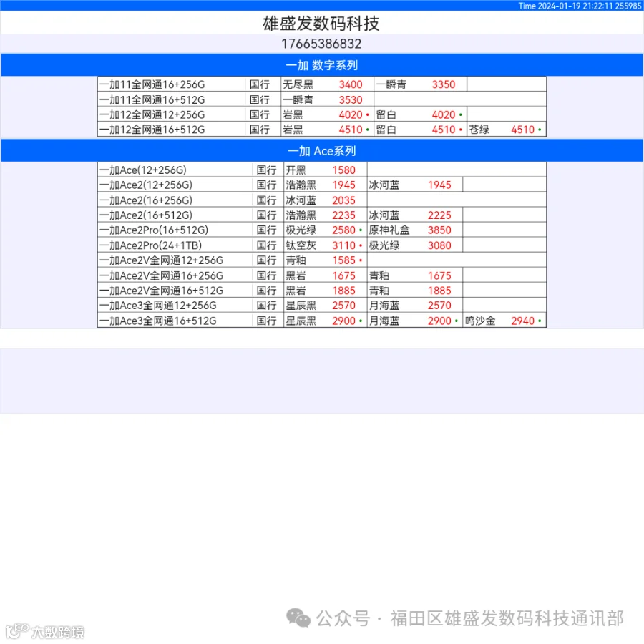Click the 鸣沙金 color cell

(480, 321)
